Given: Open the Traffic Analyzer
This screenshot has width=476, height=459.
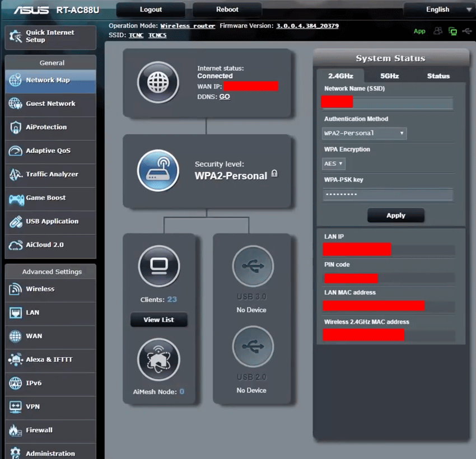Looking at the screenshot, I should (50, 175).
